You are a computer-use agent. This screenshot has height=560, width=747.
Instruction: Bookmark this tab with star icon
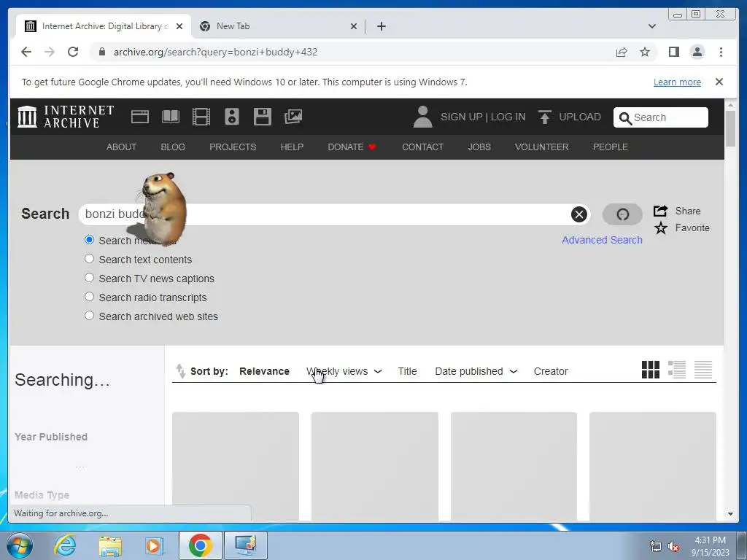click(645, 52)
